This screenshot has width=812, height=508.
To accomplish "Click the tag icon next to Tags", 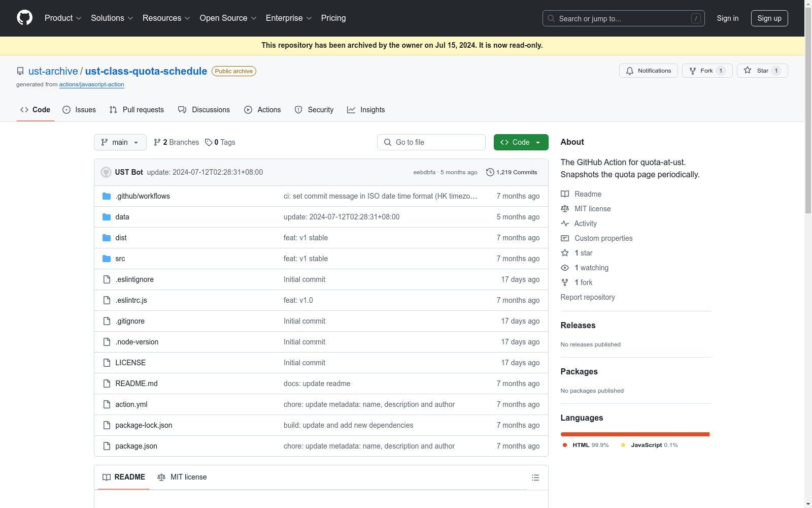I will (209, 142).
